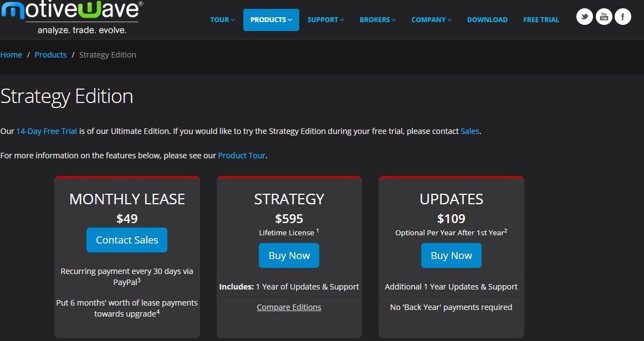
Task: Buy the Updates yearly plan
Action: [x=451, y=256]
